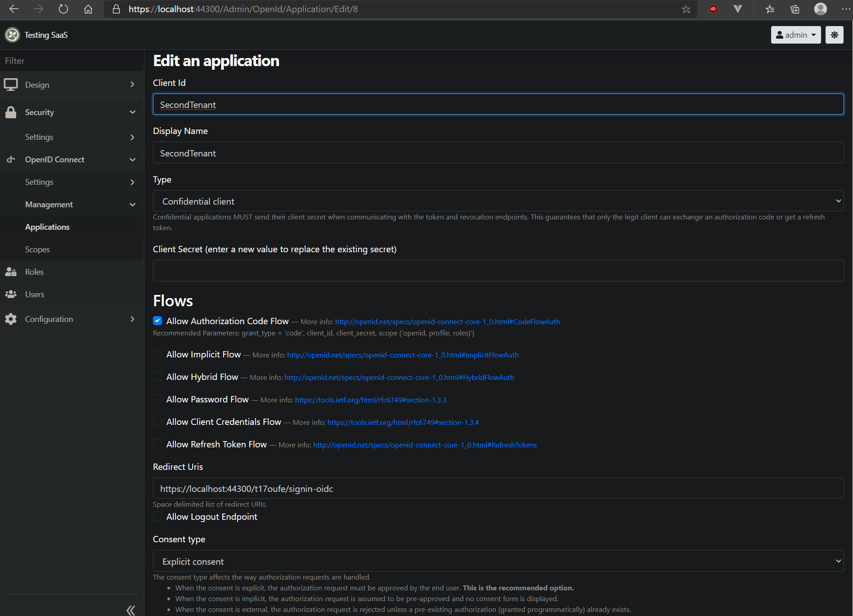
Task: Uncheck Allow Authorization Code Flow
Action: (157, 321)
